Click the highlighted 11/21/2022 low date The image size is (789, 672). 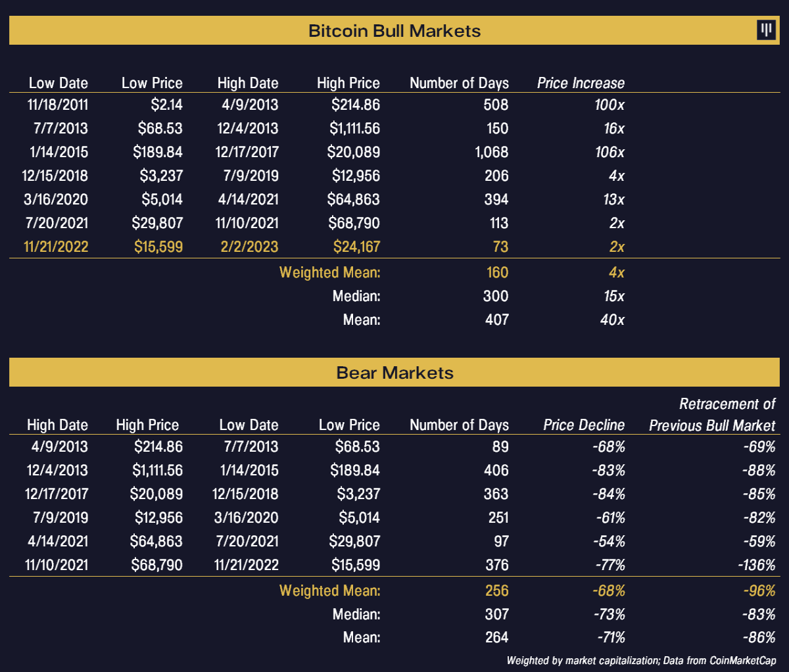56,247
